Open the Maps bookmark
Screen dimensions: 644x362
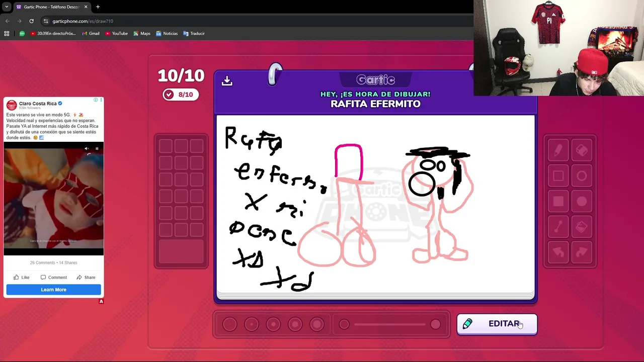[142, 33]
